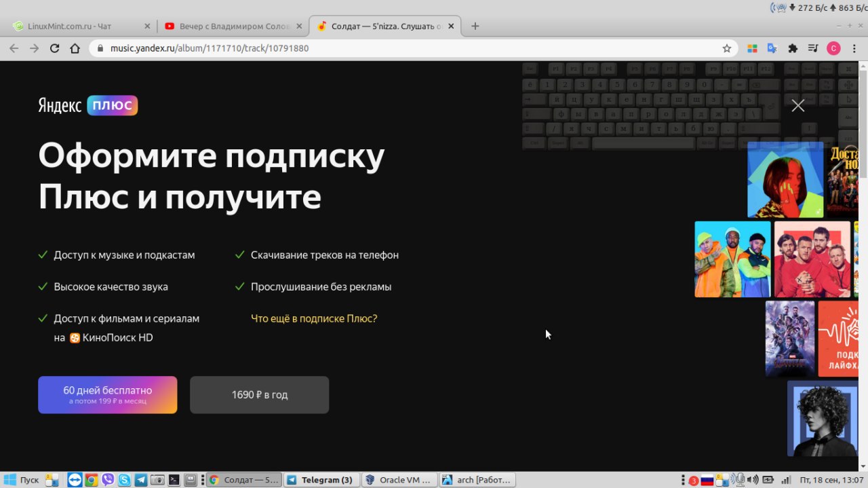Click the red podcast Лайфхак thumbnail
Screen dimensions: 868x488
click(x=838, y=339)
